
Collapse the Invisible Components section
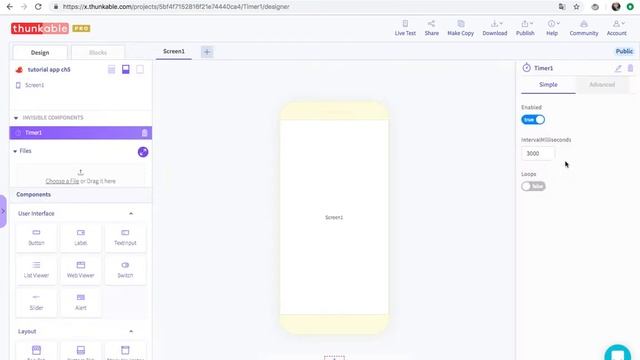[16, 118]
